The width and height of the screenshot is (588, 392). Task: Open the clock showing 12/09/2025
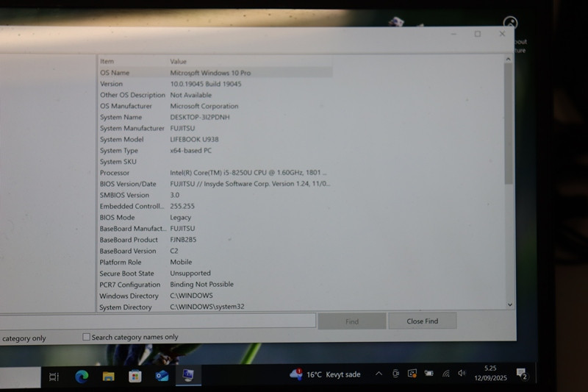[x=490, y=373]
